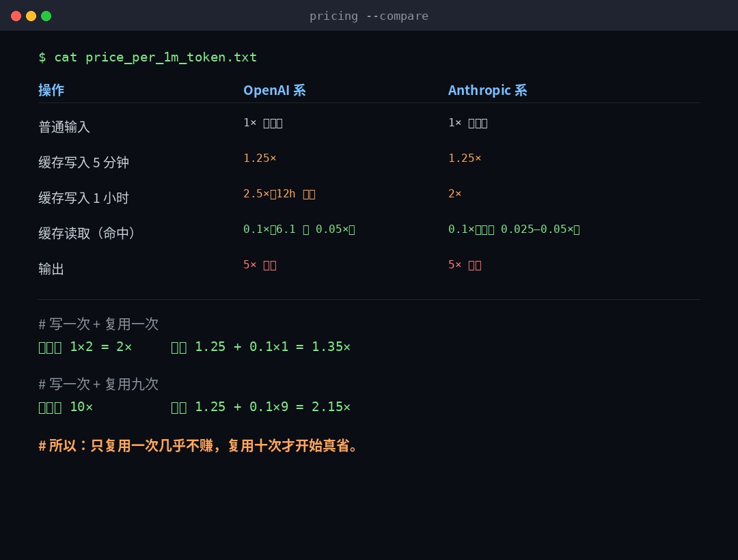Viewport: 738px width, 560px height.
Task: Click the OpenAI 1× value for 普通输入
Action: pos(262,123)
